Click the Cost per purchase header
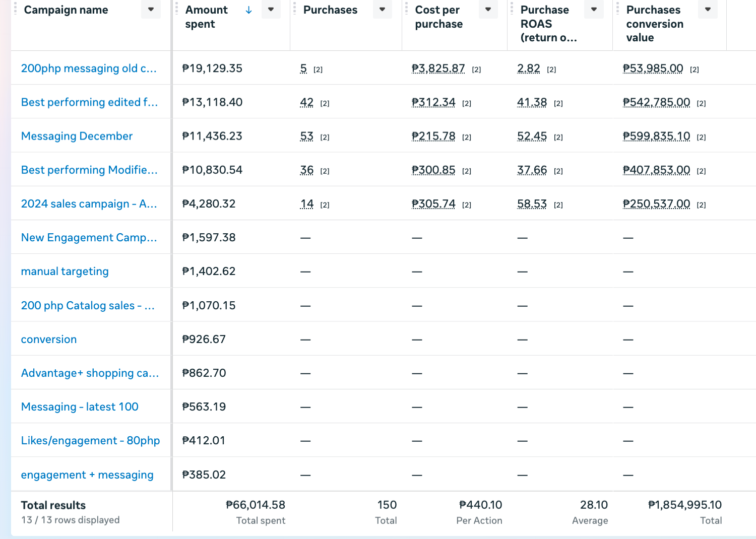 point(438,17)
